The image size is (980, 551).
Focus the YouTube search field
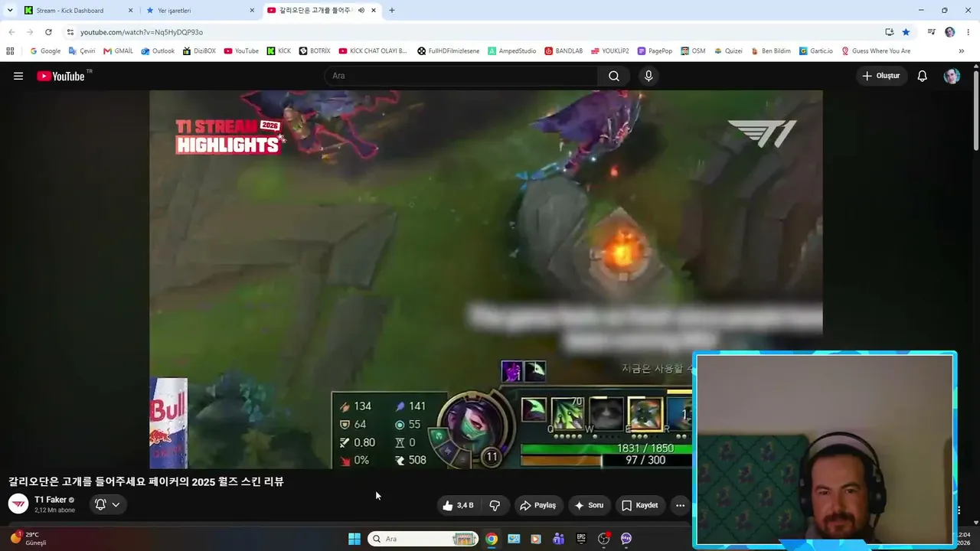tap(461, 76)
